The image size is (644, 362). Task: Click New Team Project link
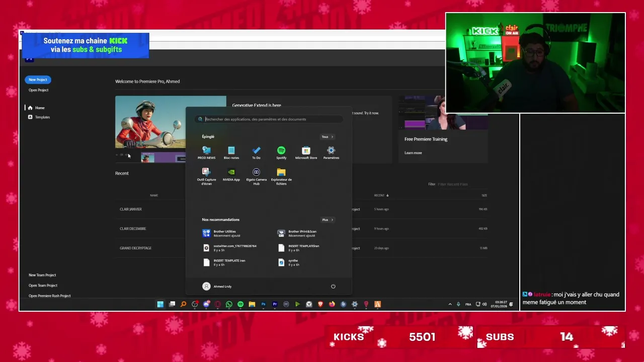(x=42, y=275)
